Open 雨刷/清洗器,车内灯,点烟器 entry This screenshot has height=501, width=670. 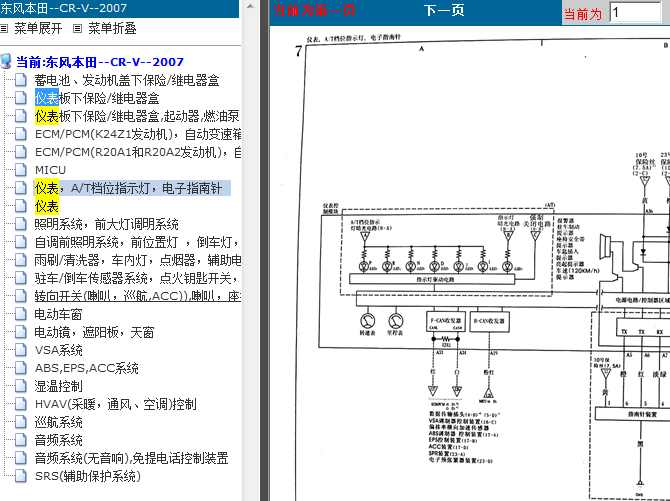[138, 260]
